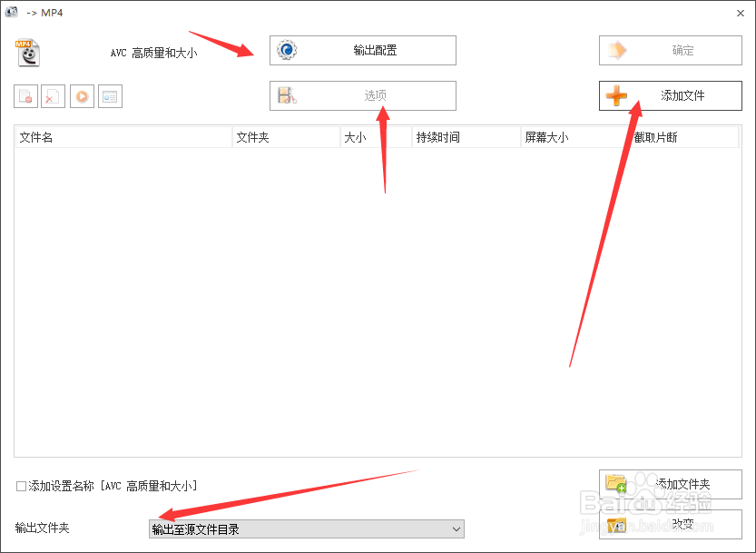Sort by the 文件名 column header

pos(123,137)
